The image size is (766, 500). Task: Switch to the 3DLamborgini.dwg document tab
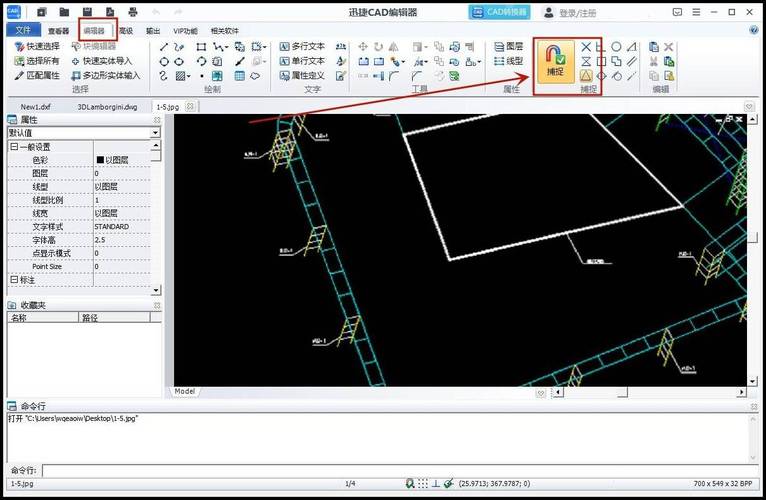107,107
